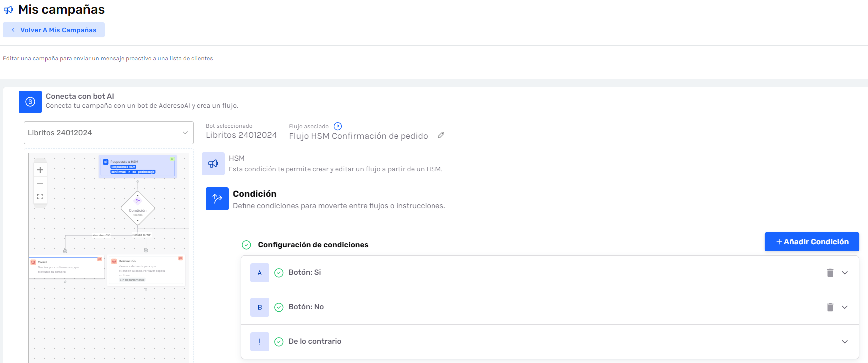The height and width of the screenshot is (363, 868).
Task: Click the Conecta con bot AI heading
Action: click(x=80, y=96)
